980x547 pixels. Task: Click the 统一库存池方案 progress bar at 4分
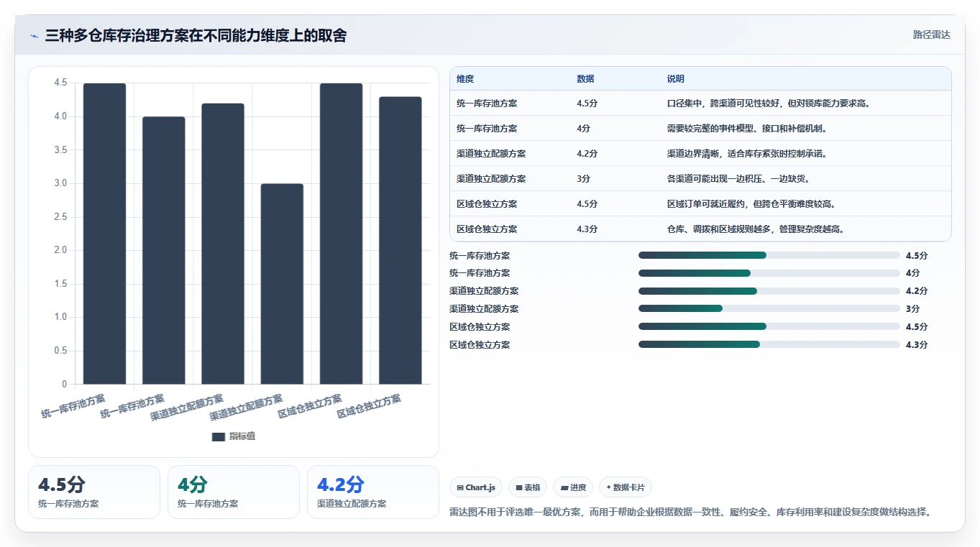click(x=769, y=273)
